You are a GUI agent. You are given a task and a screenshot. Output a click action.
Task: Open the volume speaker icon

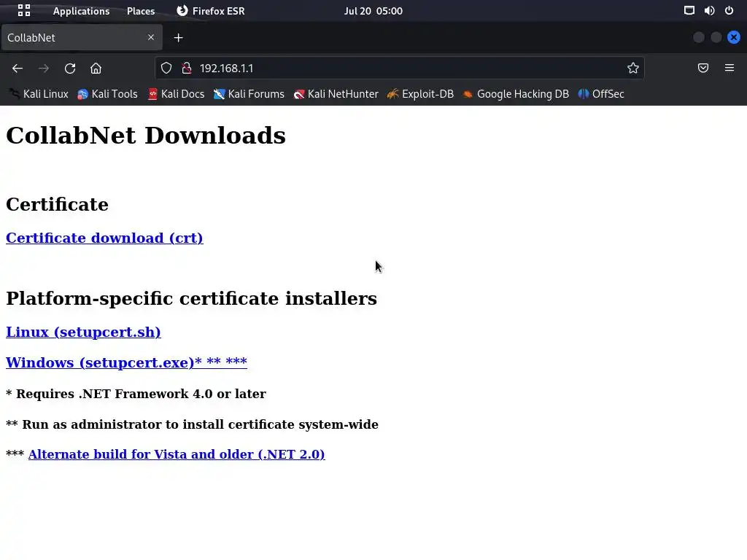pyautogui.click(x=709, y=10)
